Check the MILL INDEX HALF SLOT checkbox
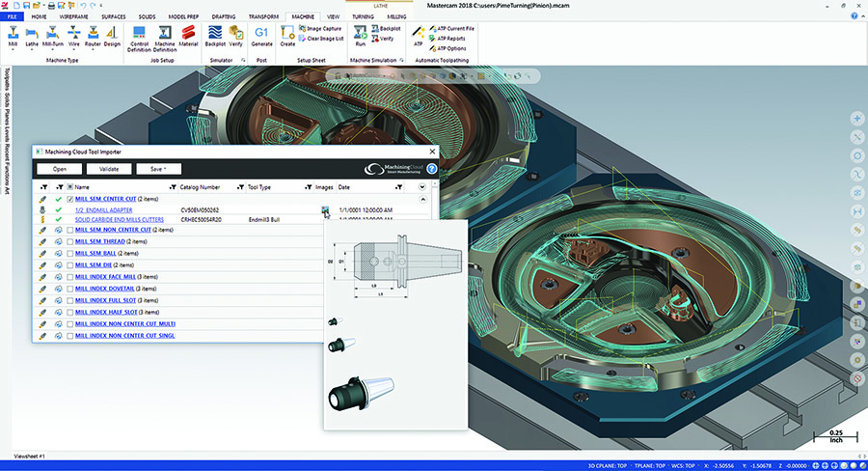Viewport: 868px width, 471px height. click(x=69, y=312)
